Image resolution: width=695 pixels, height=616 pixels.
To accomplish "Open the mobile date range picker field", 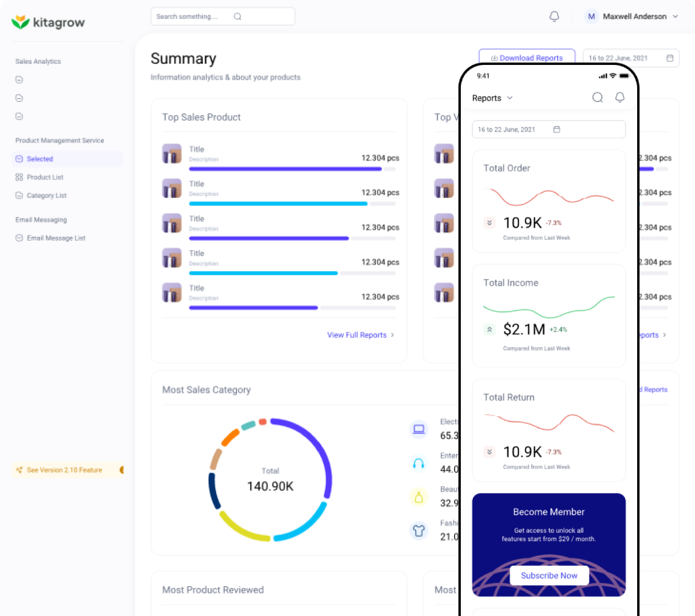I will (x=549, y=129).
